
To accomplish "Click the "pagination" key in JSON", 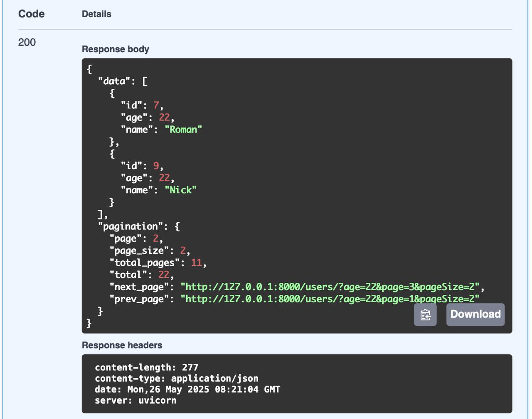I will coord(130,226).
